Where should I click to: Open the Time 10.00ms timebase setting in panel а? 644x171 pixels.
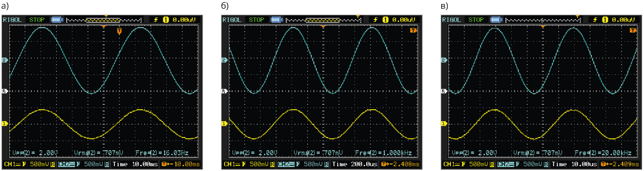point(135,164)
